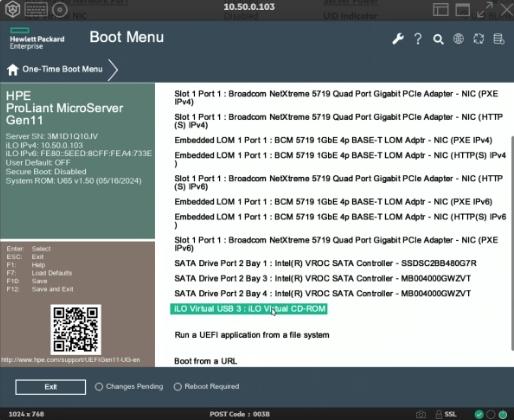Click the Hewlett Packard Enterprise logo
This screenshot has height=420, width=514.
pos(37,39)
